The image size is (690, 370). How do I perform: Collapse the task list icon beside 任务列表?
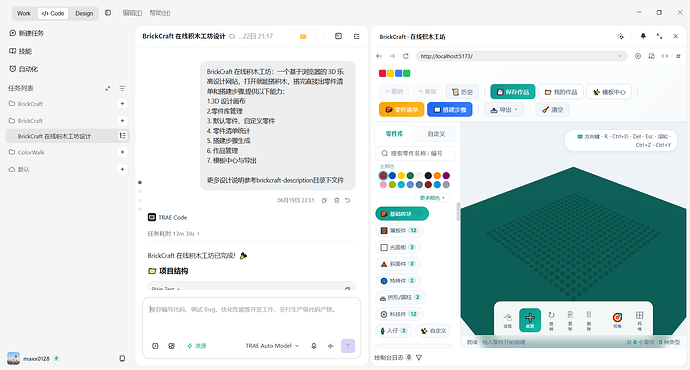click(108, 88)
